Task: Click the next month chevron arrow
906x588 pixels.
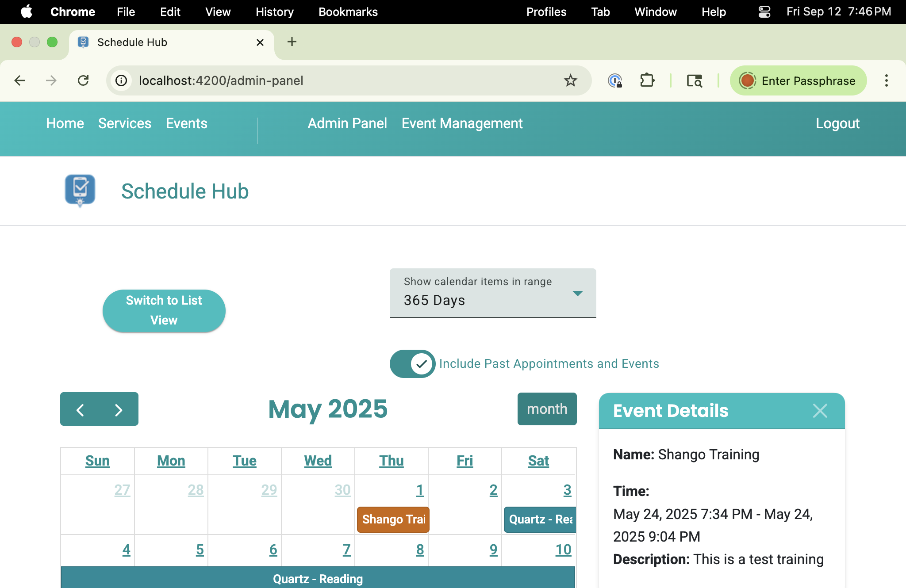Action: (118, 409)
